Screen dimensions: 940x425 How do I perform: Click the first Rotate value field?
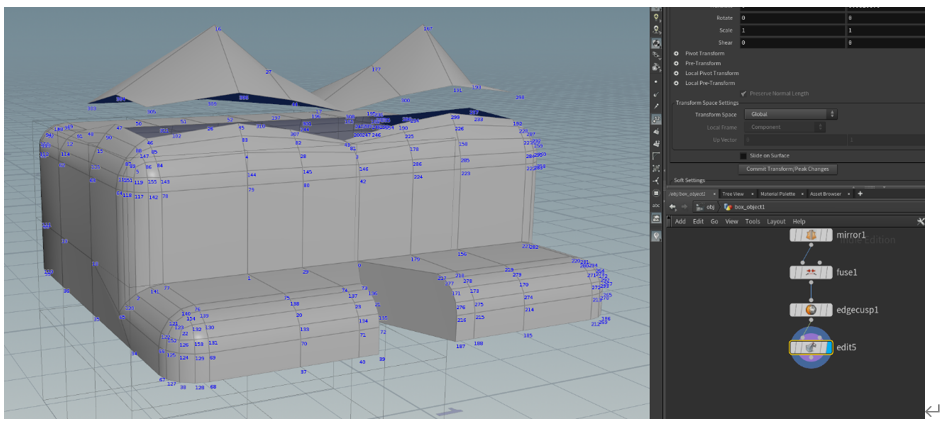[x=792, y=18]
